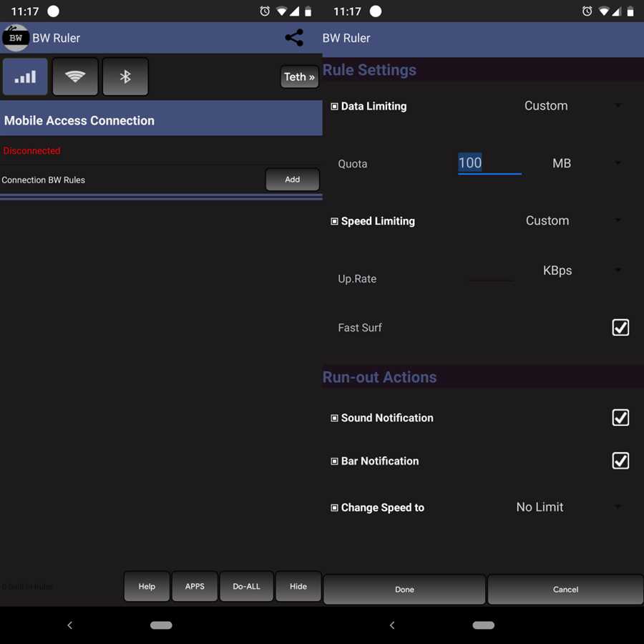Edit the Quota value field showing 100

click(x=489, y=163)
